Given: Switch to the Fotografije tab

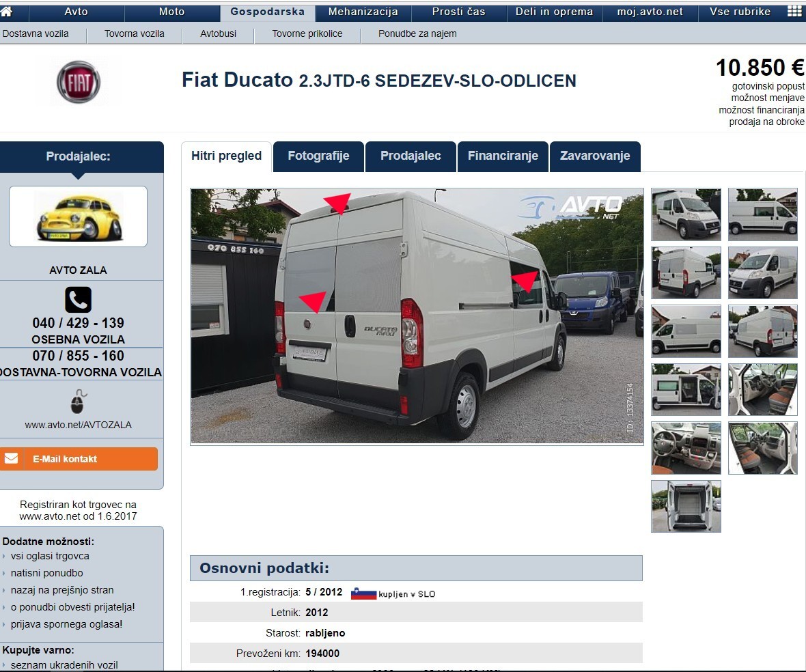Looking at the screenshot, I should pos(318,156).
